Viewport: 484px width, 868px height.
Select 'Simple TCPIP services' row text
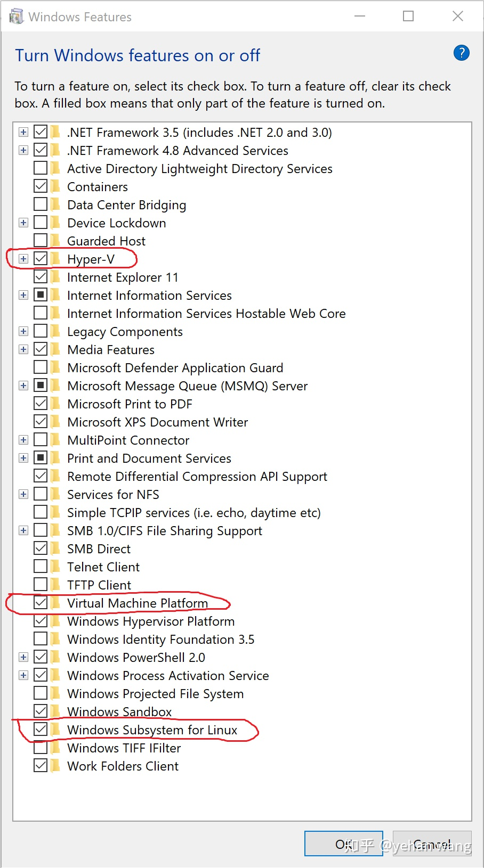coord(194,513)
